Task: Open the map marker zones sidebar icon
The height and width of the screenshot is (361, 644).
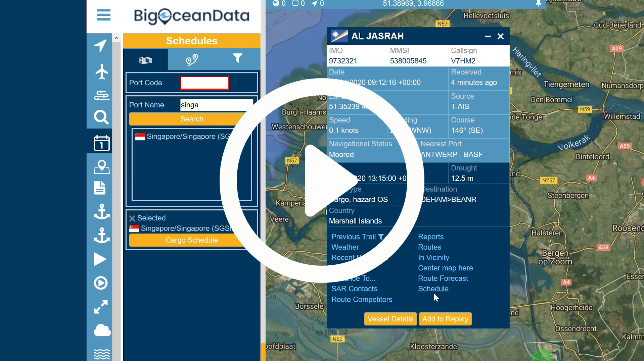Action: [x=101, y=167]
